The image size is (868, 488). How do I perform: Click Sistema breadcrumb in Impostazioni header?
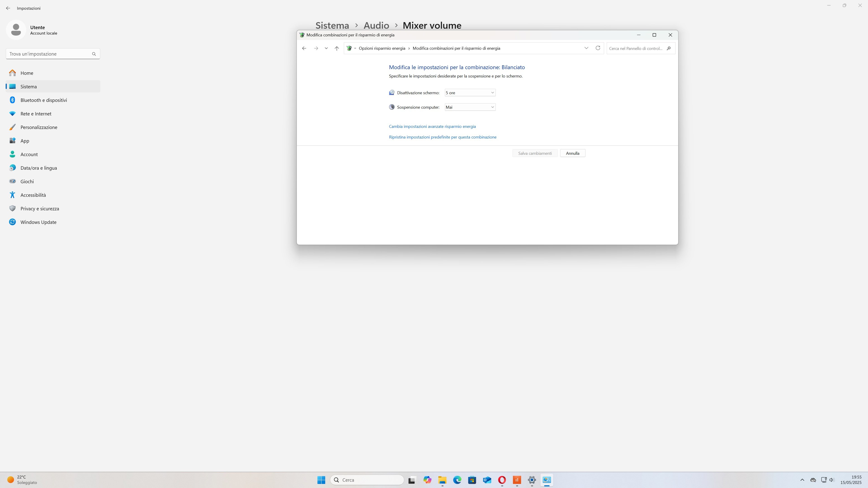(x=332, y=25)
